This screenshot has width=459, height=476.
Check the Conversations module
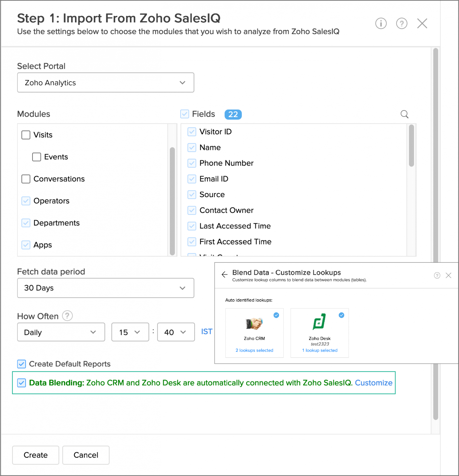click(26, 179)
